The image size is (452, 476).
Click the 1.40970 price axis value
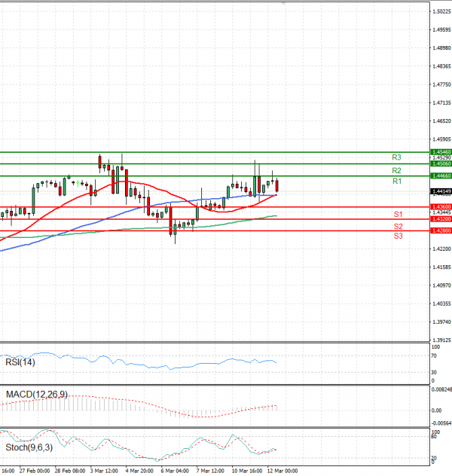pos(441,285)
